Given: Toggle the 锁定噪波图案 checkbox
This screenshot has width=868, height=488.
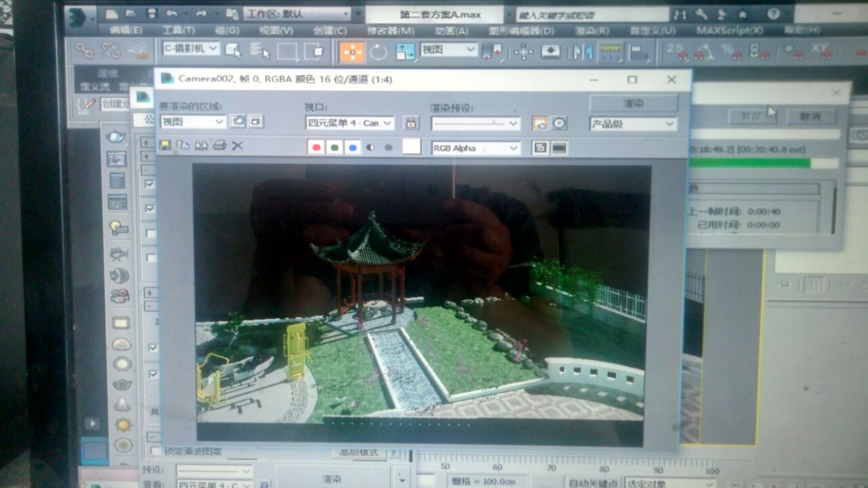Looking at the screenshot, I should 155,451.
